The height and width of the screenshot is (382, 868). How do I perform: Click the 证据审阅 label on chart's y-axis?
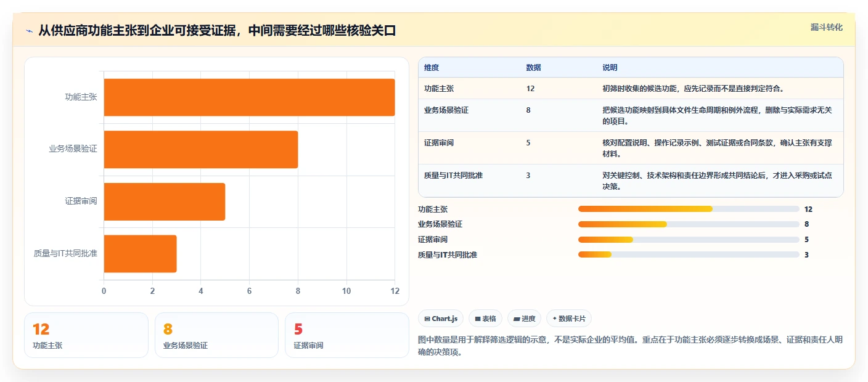[81, 201]
